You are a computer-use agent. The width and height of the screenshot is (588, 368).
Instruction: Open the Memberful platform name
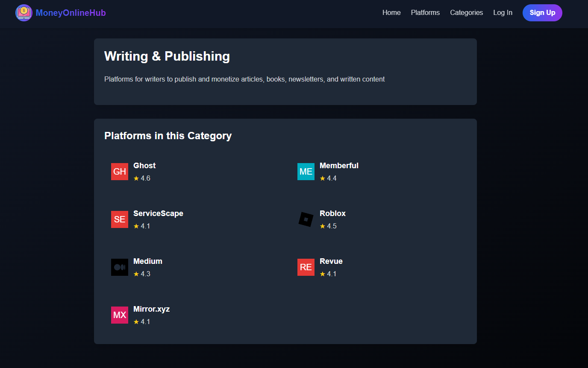339,166
